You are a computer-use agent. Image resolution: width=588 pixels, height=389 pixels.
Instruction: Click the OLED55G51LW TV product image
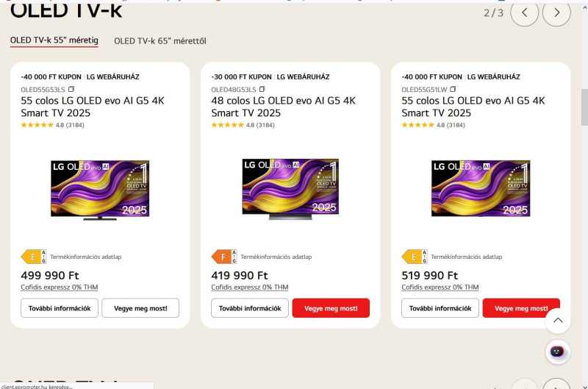point(481,189)
